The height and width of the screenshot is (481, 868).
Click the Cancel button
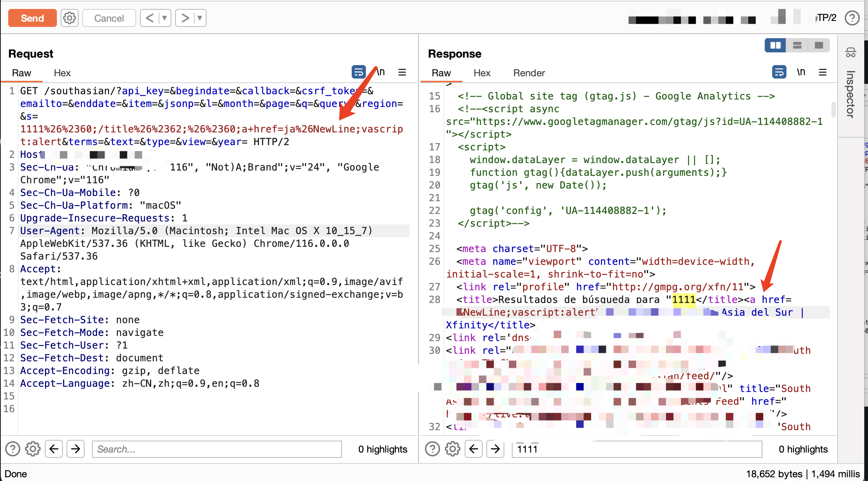coord(109,18)
